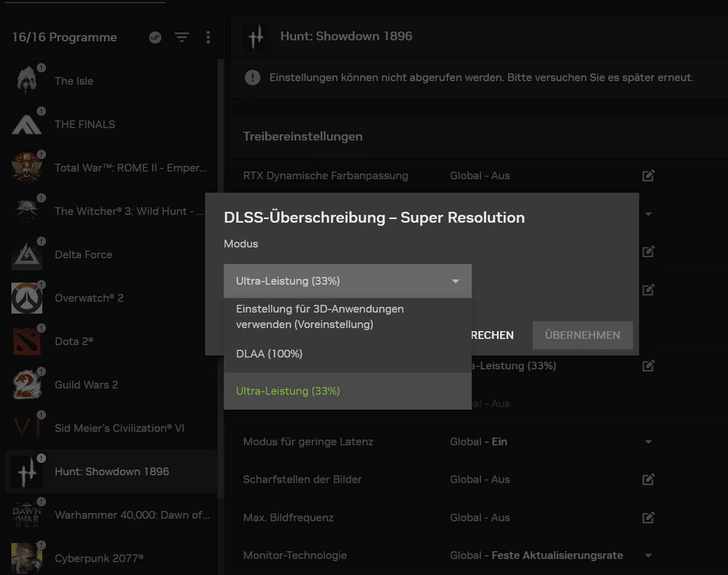Image resolution: width=728 pixels, height=575 pixels.
Task: Click Global - Aus for RTX Farbanpassung
Action: [x=480, y=176]
